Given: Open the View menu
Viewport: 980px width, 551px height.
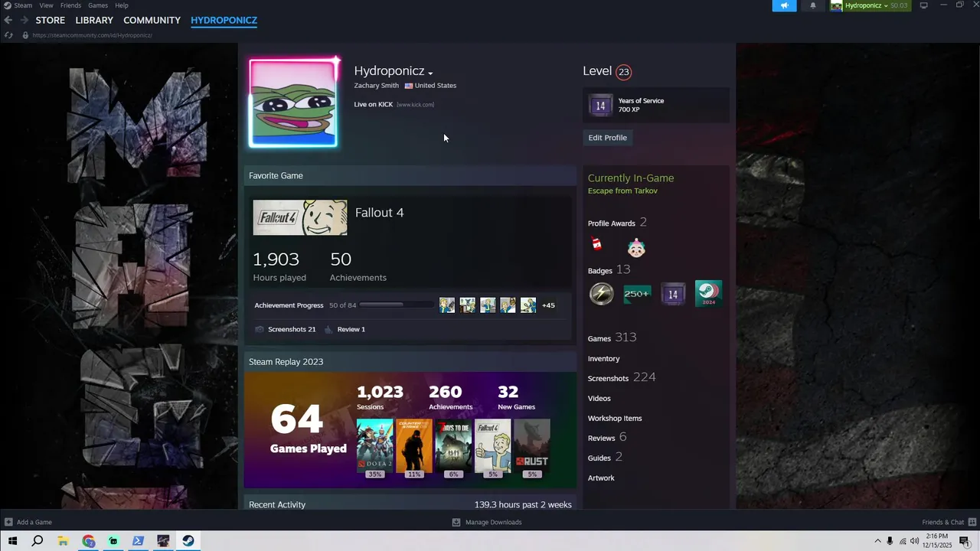Looking at the screenshot, I should (47, 5).
